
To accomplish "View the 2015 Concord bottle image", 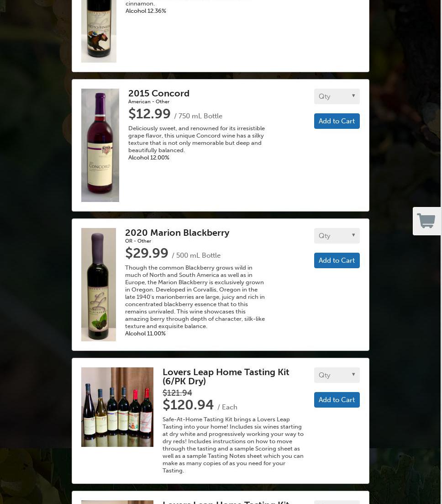I will tap(100, 145).
